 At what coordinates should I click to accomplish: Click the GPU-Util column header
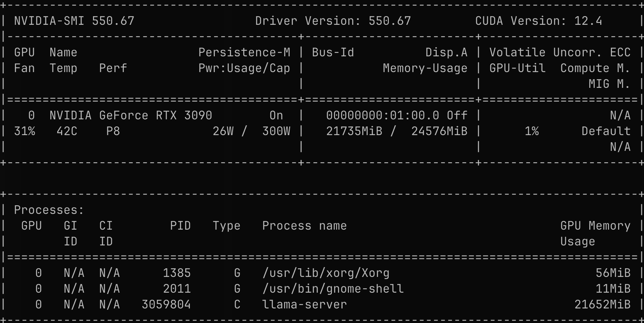pyautogui.click(x=517, y=68)
